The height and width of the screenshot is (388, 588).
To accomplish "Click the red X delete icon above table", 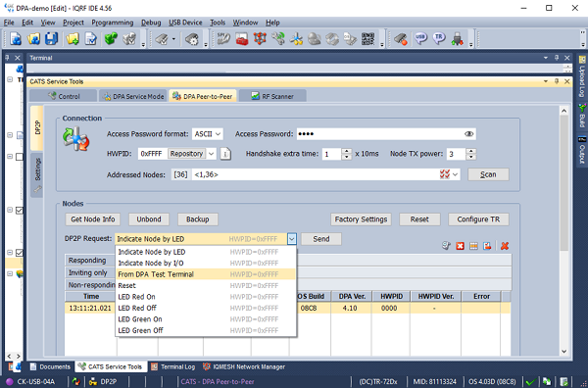I will (x=505, y=246).
